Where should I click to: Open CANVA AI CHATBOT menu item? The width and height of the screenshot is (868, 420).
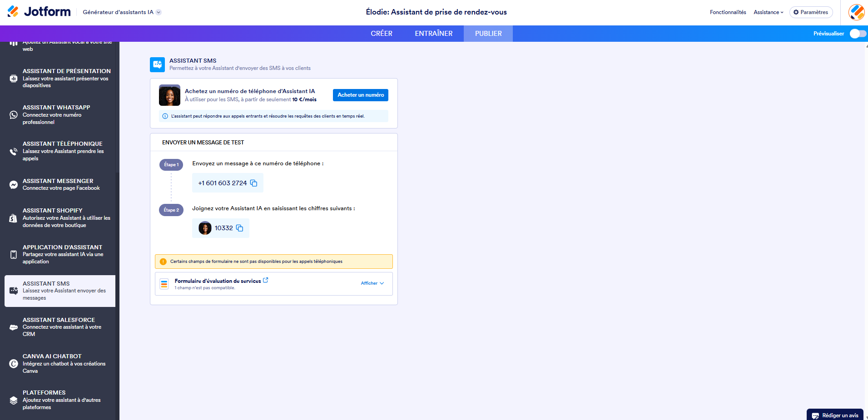coord(60,363)
